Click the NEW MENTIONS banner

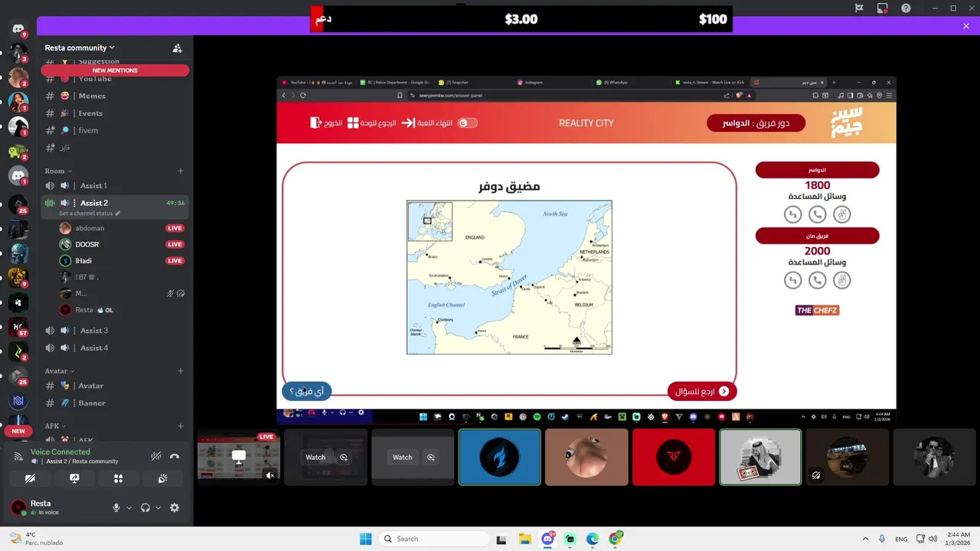(115, 70)
